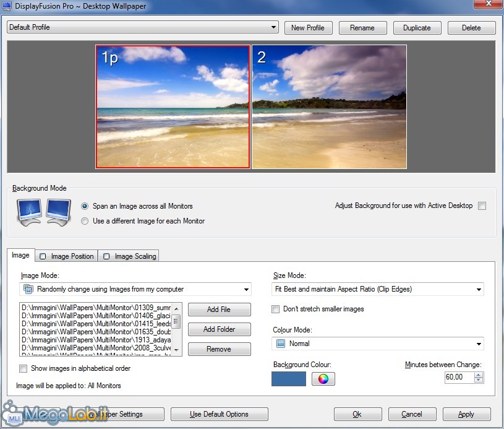Cancel the wallpaper dialog
504x429 pixels.
tap(412, 414)
